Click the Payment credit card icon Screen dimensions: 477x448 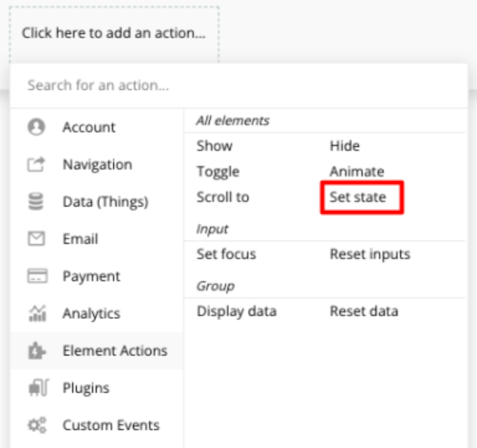(x=37, y=276)
